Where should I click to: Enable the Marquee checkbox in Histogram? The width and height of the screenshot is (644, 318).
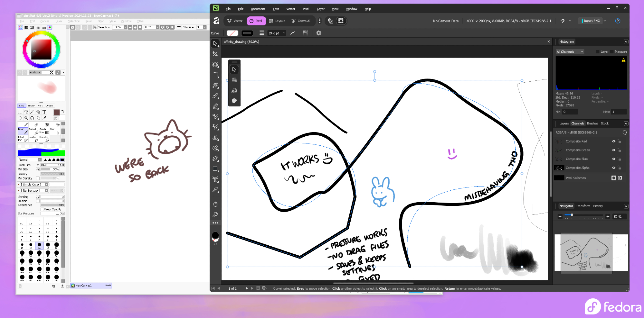point(612,52)
